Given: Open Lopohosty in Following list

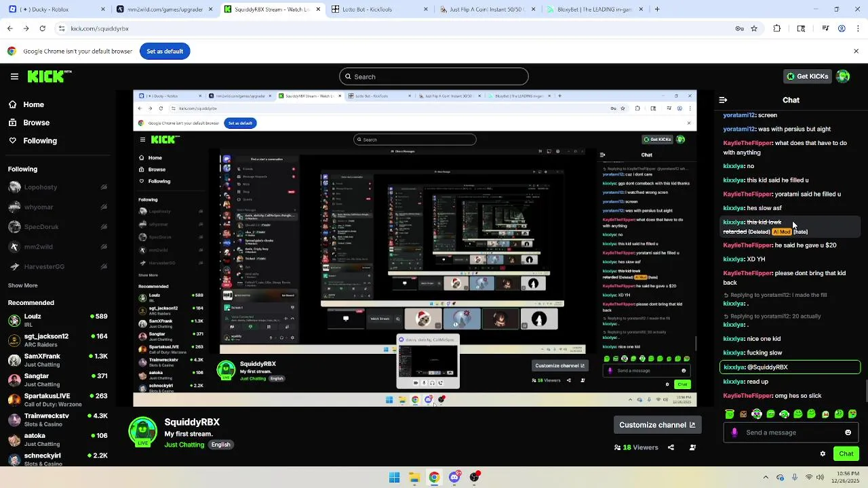Looking at the screenshot, I should [58, 187].
